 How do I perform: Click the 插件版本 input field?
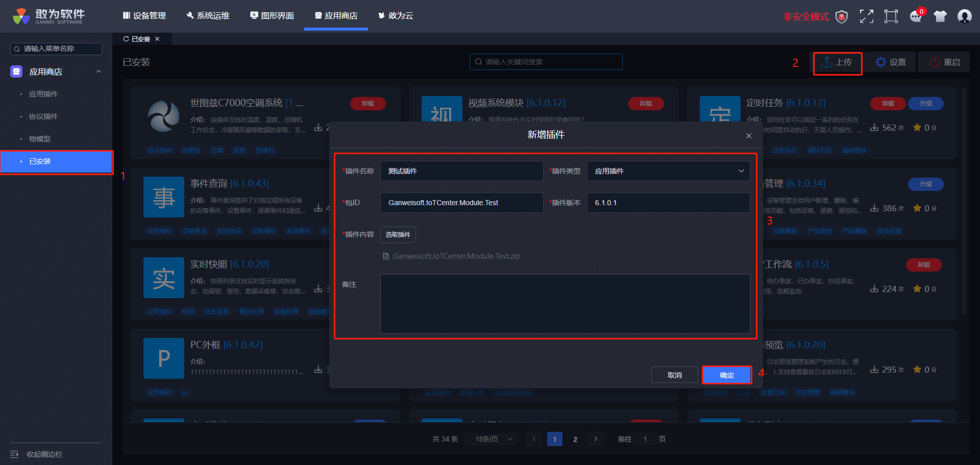(668, 203)
